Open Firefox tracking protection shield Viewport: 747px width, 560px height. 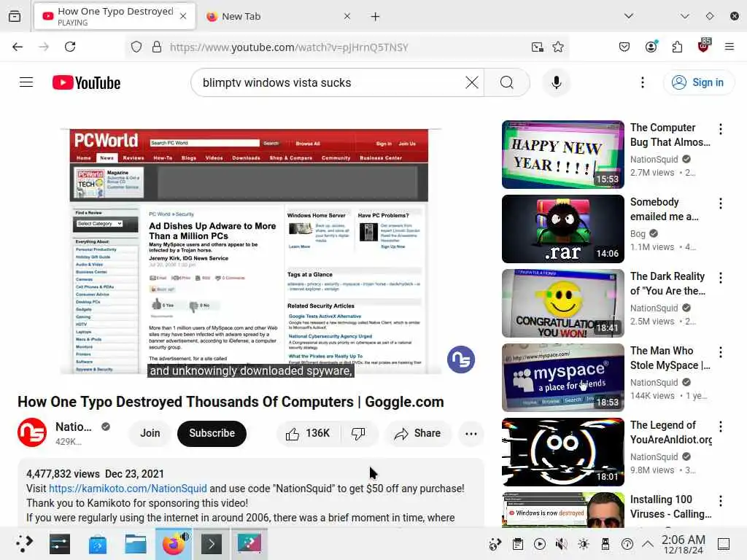(136, 47)
